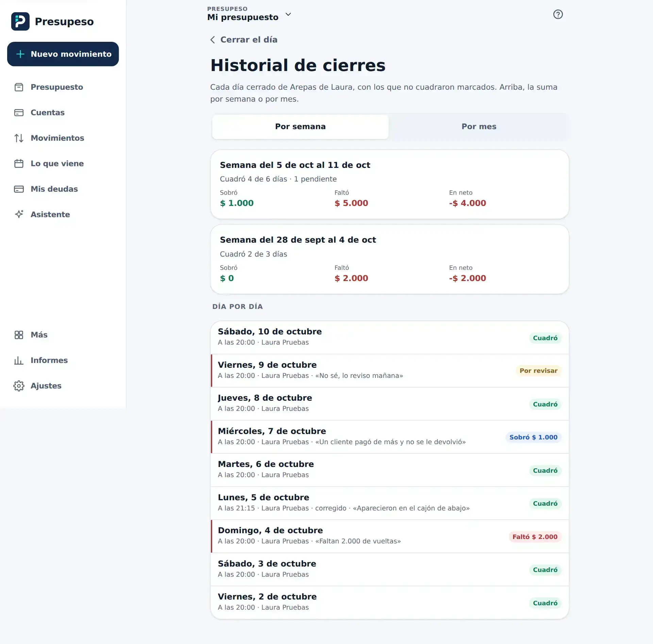Screen dimensions: 653x644
Task: Open the Sábado, 3 de octubre row
Action: tap(389, 570)
